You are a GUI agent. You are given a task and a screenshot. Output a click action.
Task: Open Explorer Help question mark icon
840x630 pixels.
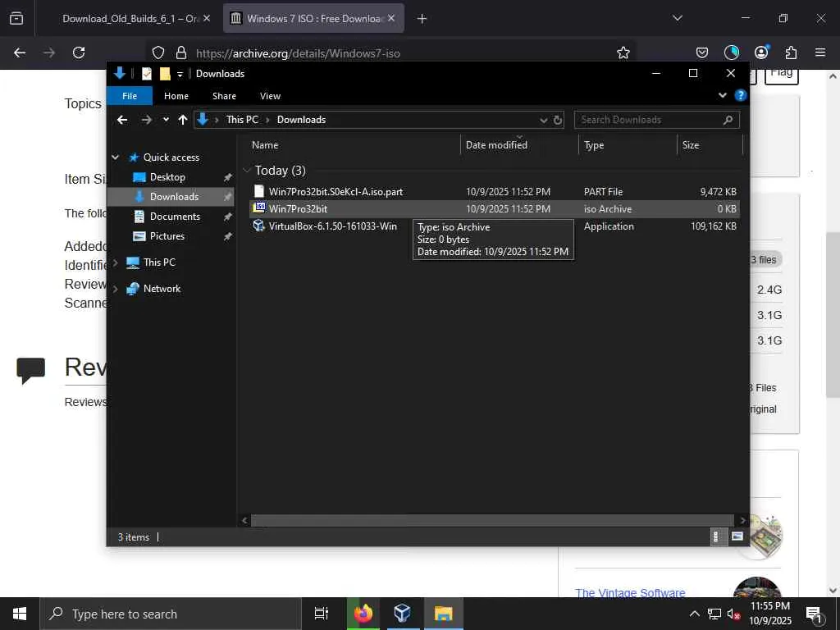741,95
